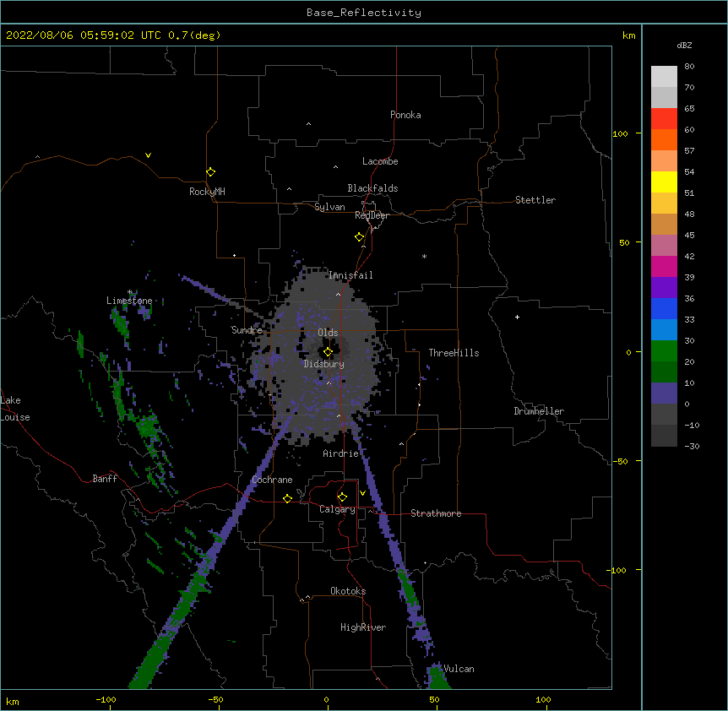Click the Didsbury town label
The height and width of the screenshot is (711, 728).
[324, 364]
